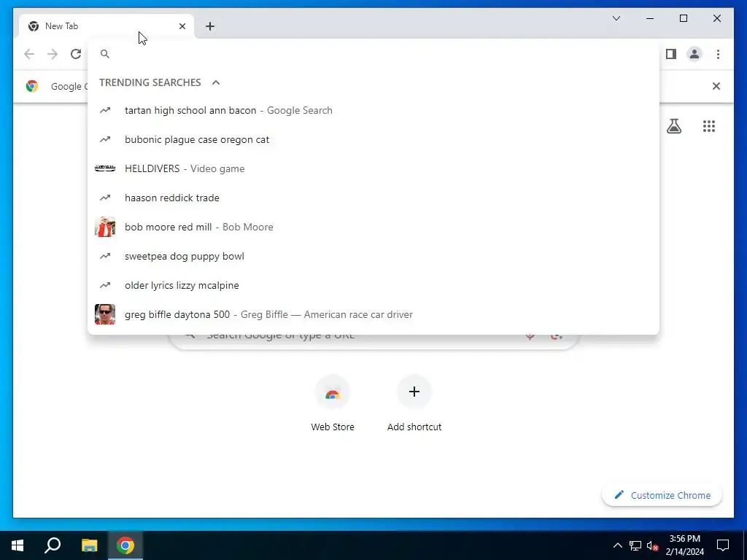The image size is (747, 560).
Task: Choose suggestion bob moore red mill
Action: click(x=373, y=227)
